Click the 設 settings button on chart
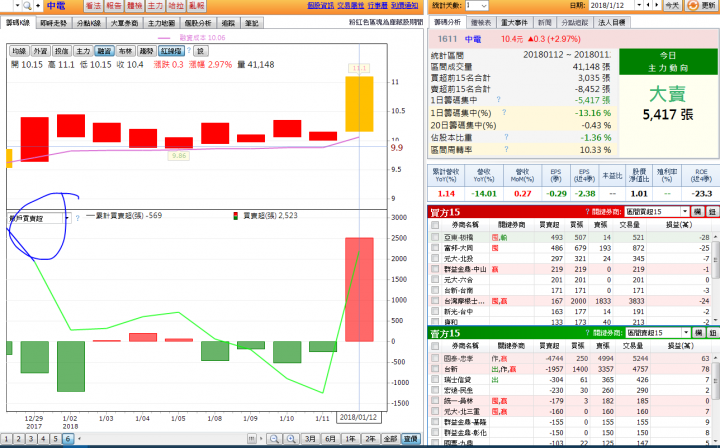This screenshot has height=448, width=720. tap(201, 51)
